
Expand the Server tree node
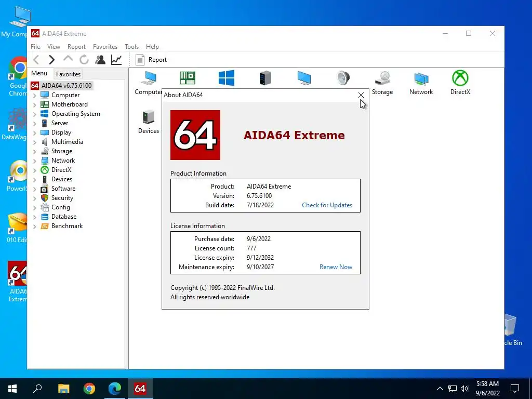click(x=34, y=124)
